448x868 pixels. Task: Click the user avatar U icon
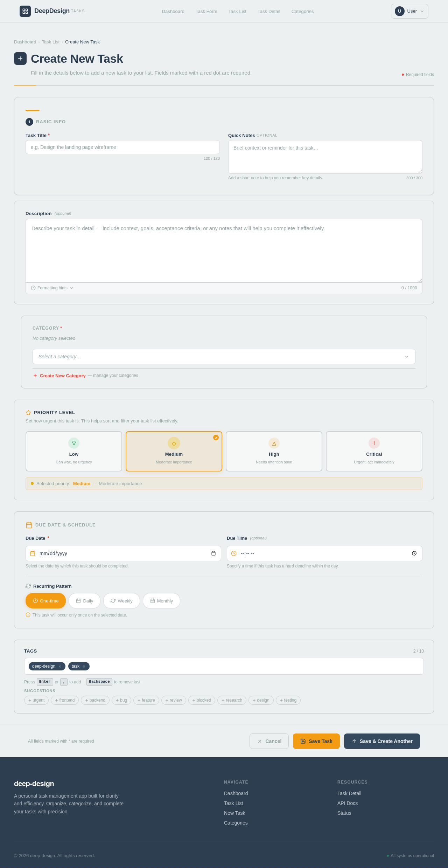(399, 11)
